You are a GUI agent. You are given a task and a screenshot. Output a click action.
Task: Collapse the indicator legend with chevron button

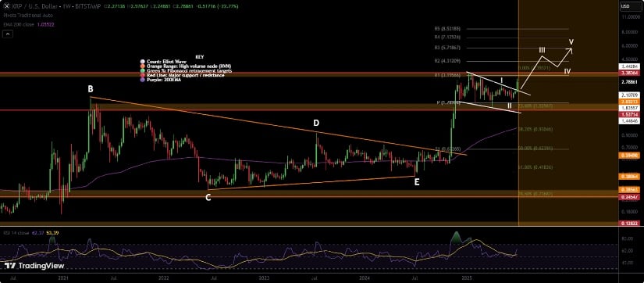click(x=7, y=34)
